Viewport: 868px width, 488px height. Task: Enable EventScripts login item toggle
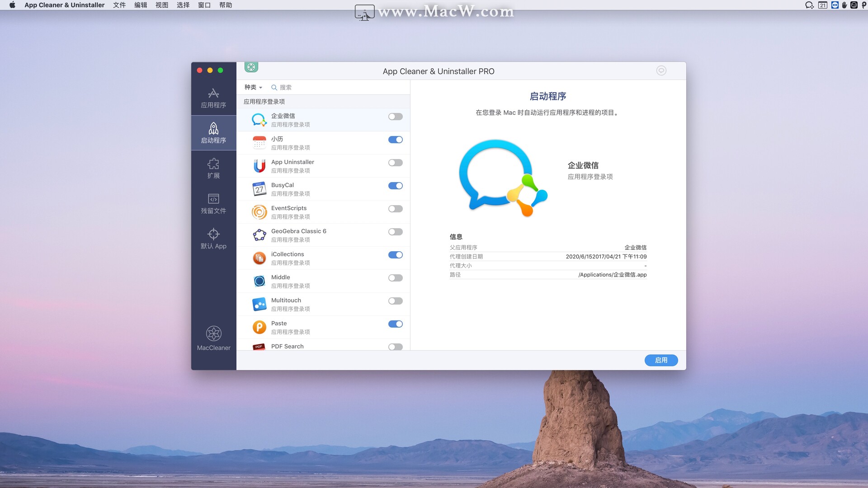click(x=395, y=209)
